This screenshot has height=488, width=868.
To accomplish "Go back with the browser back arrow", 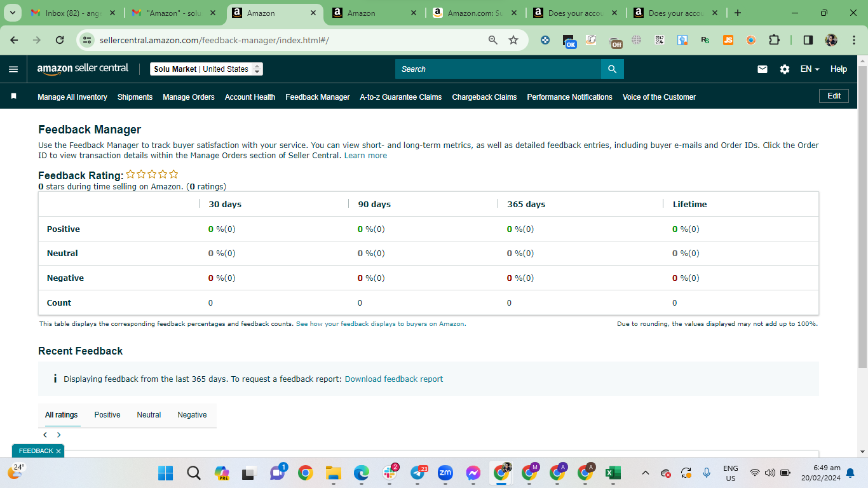I will (14, 40).
